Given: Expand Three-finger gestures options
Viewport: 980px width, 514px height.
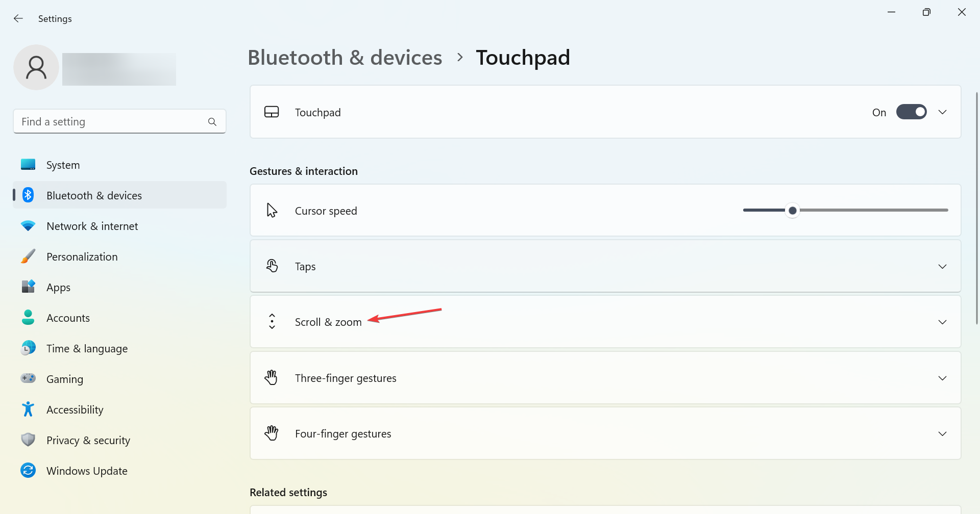Looking at the screenshot, I should [x=942, y=378].
